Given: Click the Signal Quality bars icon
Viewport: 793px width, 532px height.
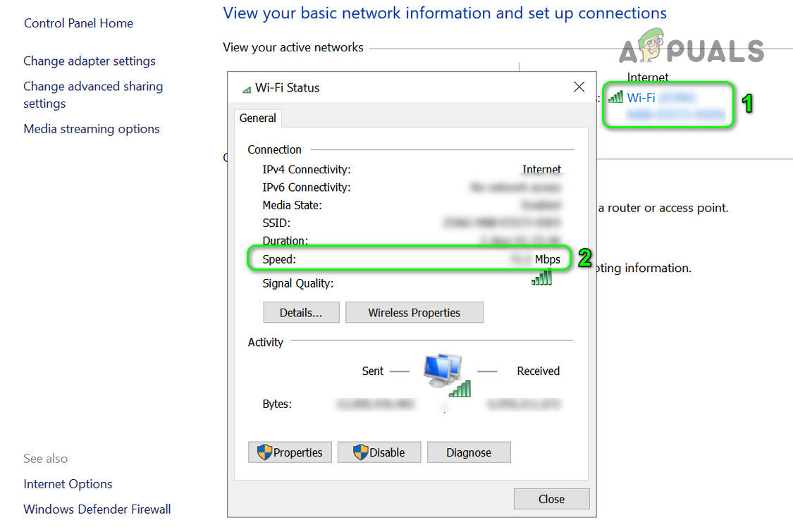Looking at the screenshot, I should click(541, 278).
